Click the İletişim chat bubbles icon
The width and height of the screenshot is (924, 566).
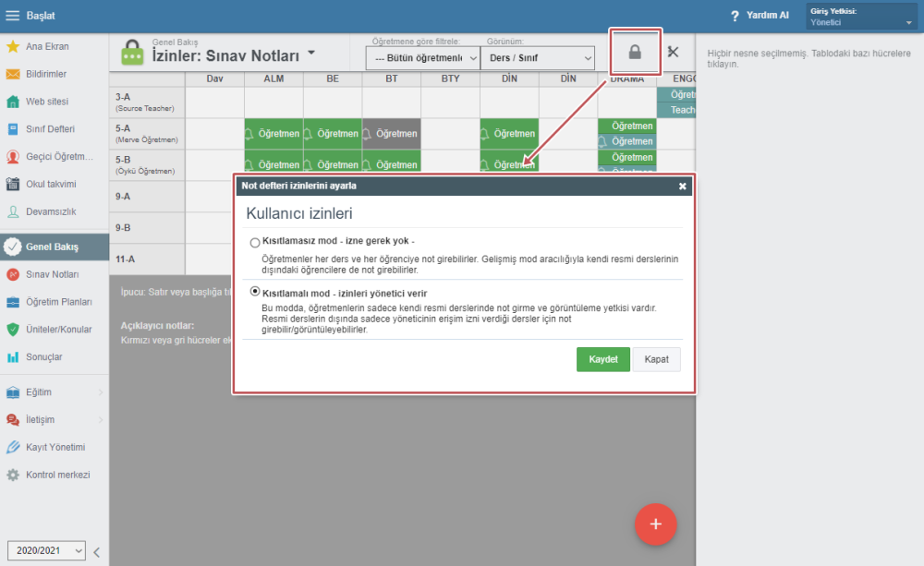[x=12, y=419]
